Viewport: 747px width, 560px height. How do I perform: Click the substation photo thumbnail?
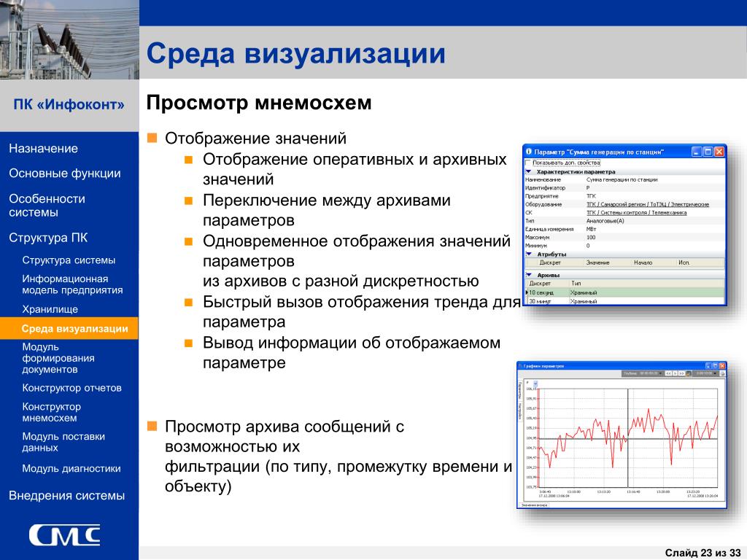pyautogui.click(x=69, y=39)
